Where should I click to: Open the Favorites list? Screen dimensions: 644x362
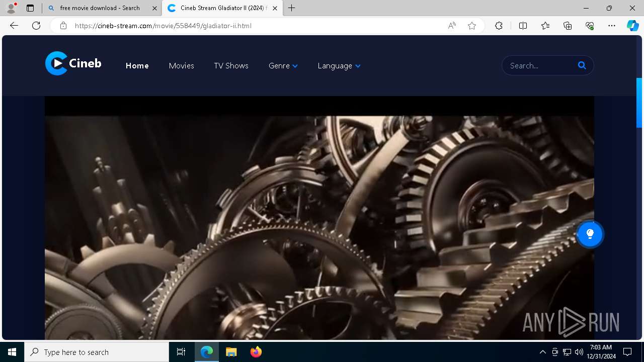tap(545, 26)
